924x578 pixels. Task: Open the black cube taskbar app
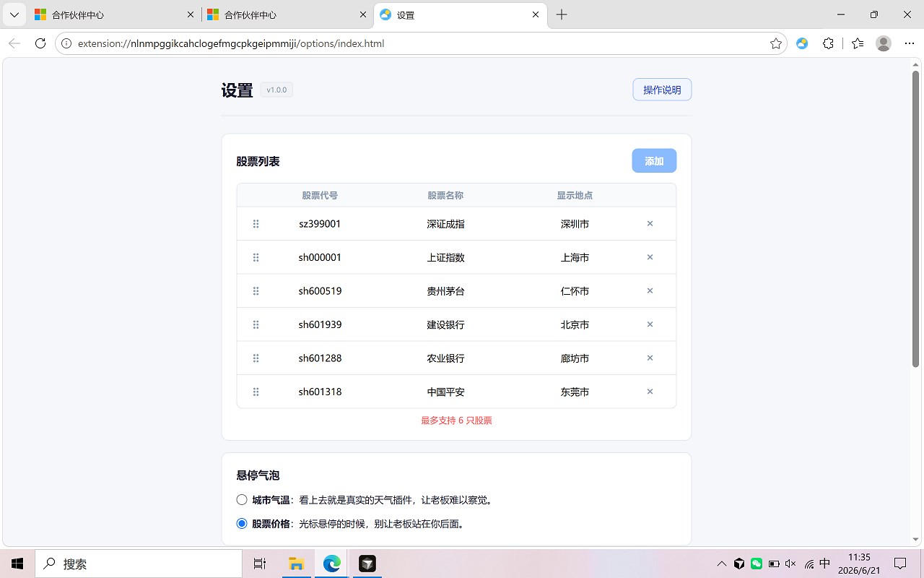367,564
